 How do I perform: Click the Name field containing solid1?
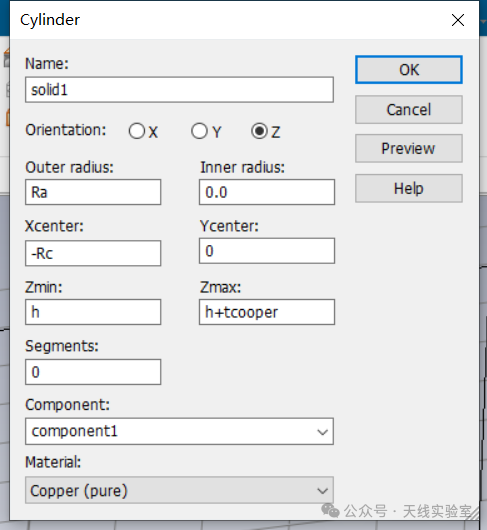(179, 90)
